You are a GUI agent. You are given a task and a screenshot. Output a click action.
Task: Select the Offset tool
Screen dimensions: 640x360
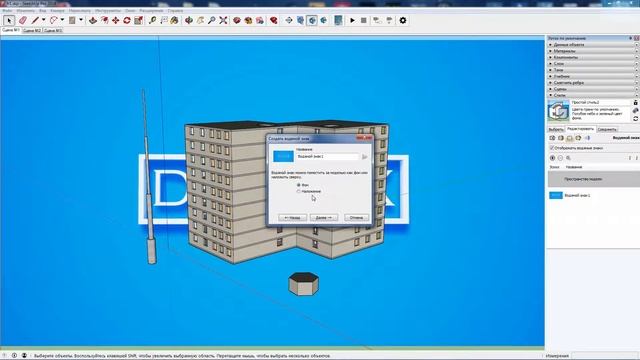(104, 20)
